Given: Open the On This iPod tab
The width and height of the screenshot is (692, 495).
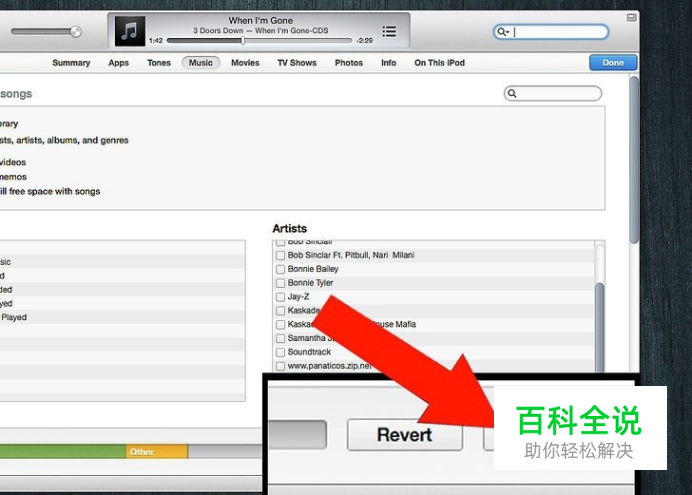Looking at the screenshot, I should tap(440, 63).
